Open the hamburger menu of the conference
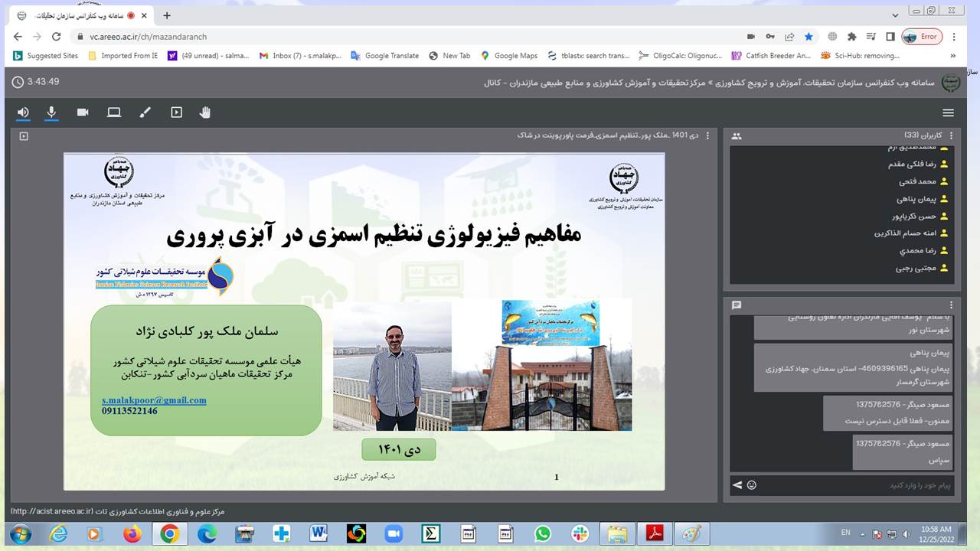 (x=948, y=112)
